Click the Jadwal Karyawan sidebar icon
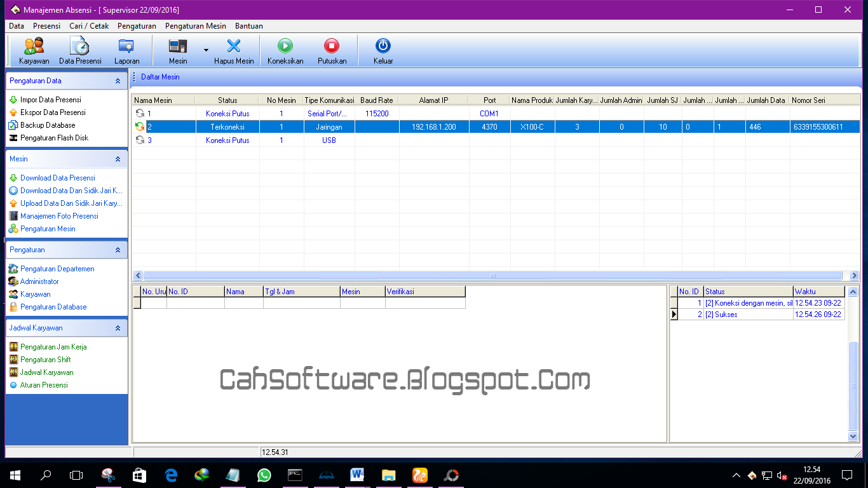868x488 pixels. (13, 372)
